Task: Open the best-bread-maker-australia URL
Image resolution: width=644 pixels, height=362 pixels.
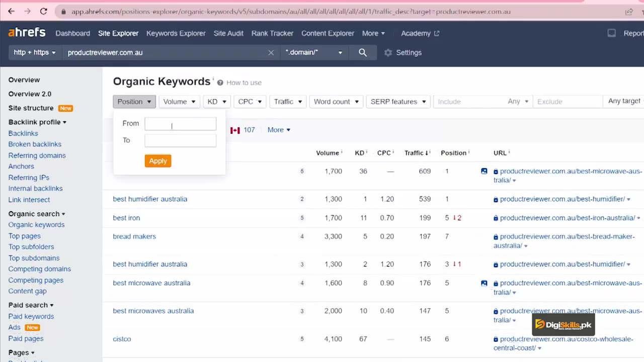Action: click(564, 241)
